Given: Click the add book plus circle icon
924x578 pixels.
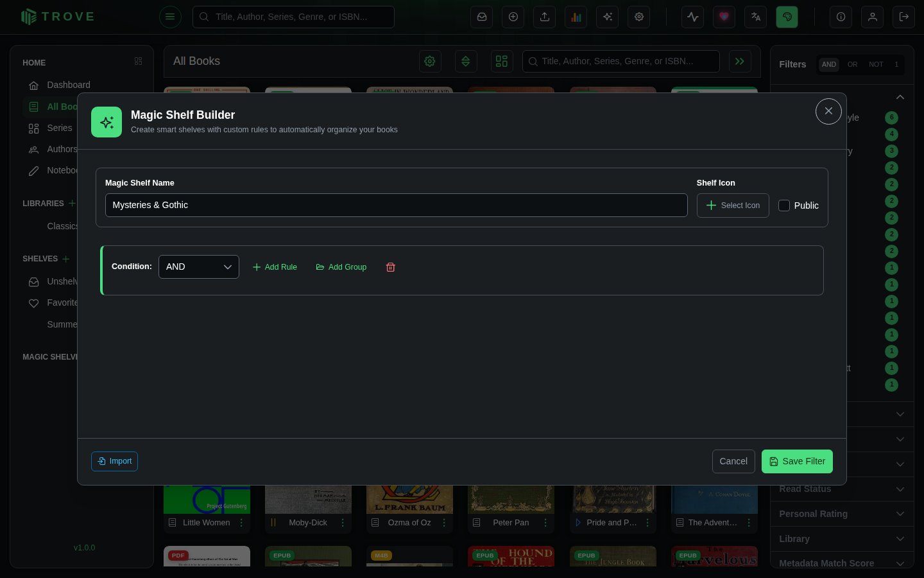Looking at the screenshot, I should pyautogui.click(x=513, y=17).
